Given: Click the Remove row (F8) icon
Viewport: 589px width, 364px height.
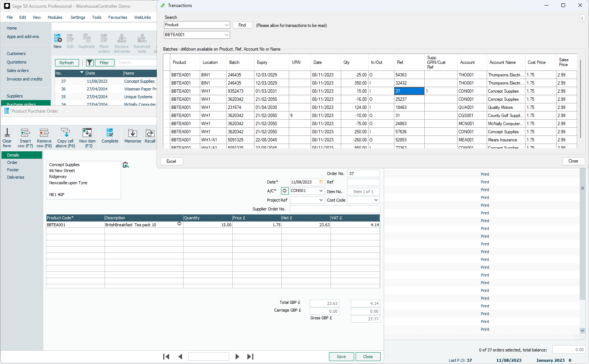Looking at the screenshot, I should [44, 134].
